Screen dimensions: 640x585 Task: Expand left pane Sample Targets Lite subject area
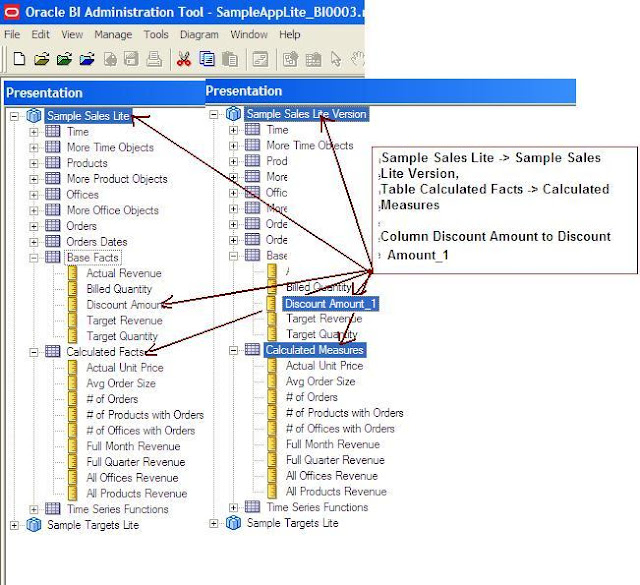point(14,525)
